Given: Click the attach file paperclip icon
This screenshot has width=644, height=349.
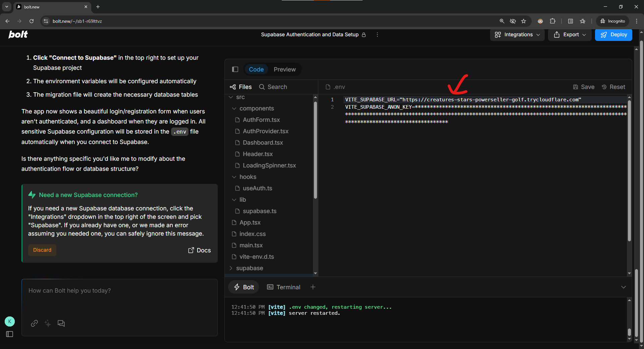Looking at the screenshot, I should point(34,323).
